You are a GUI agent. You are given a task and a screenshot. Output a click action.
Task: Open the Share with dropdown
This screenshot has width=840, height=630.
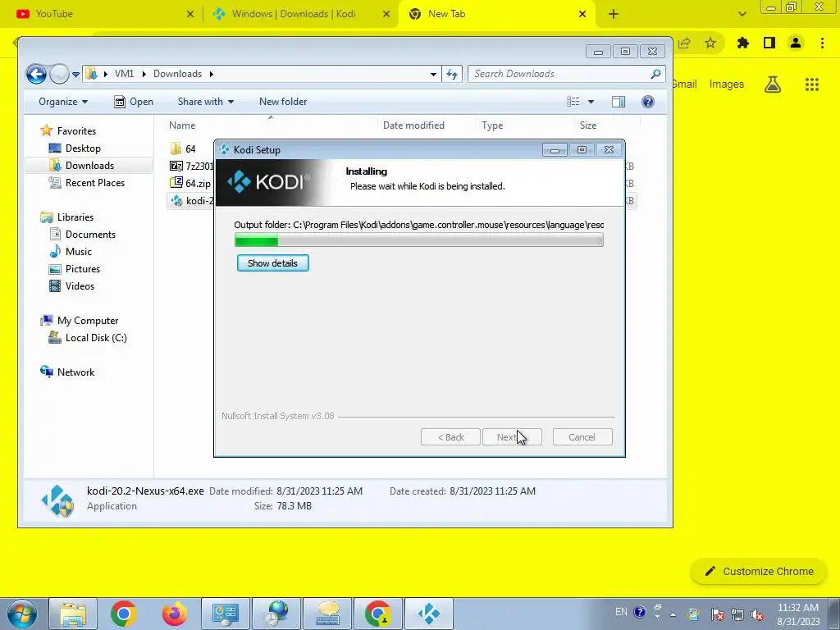click(x=206, y=102)
